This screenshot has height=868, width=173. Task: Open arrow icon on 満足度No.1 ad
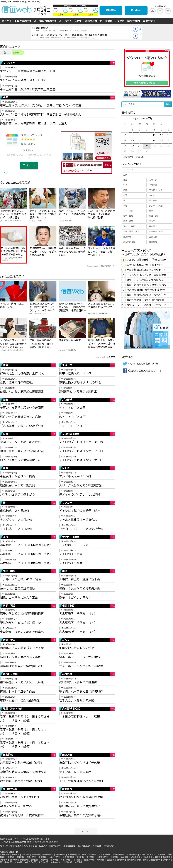[135, 29]
